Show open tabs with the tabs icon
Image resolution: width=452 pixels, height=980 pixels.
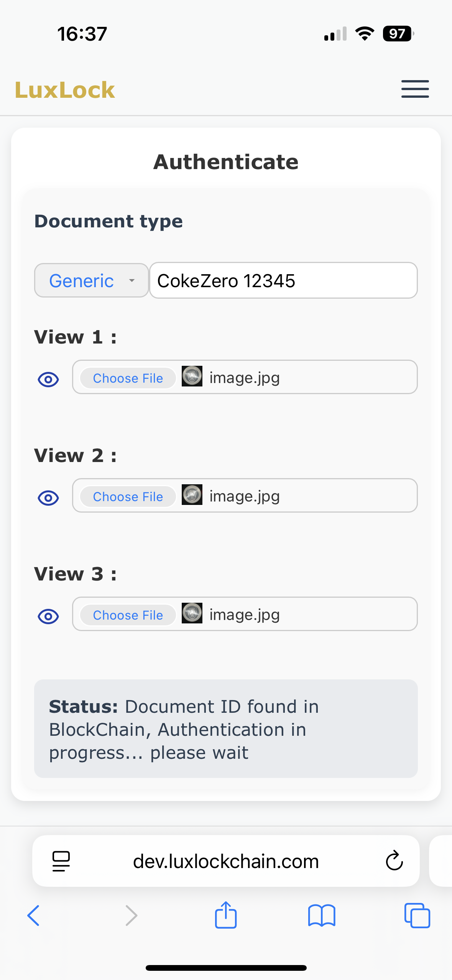click(417, 916)
